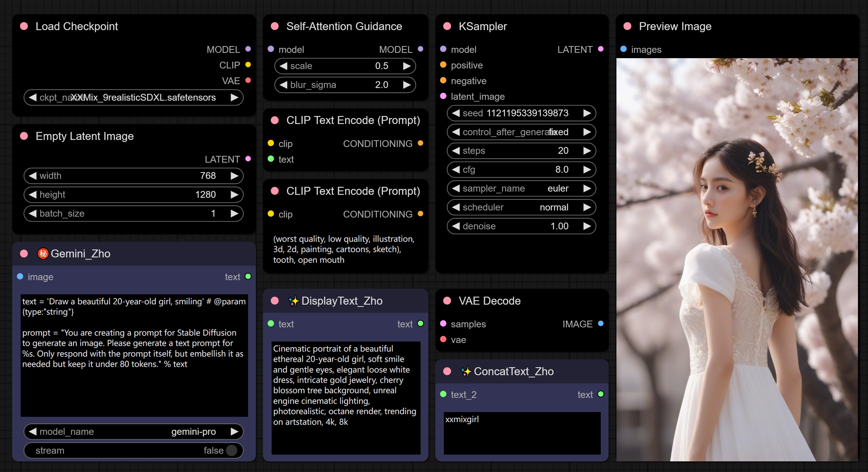
Task: Decrease width value with left arrow
Action: click(x=33, y=176)
